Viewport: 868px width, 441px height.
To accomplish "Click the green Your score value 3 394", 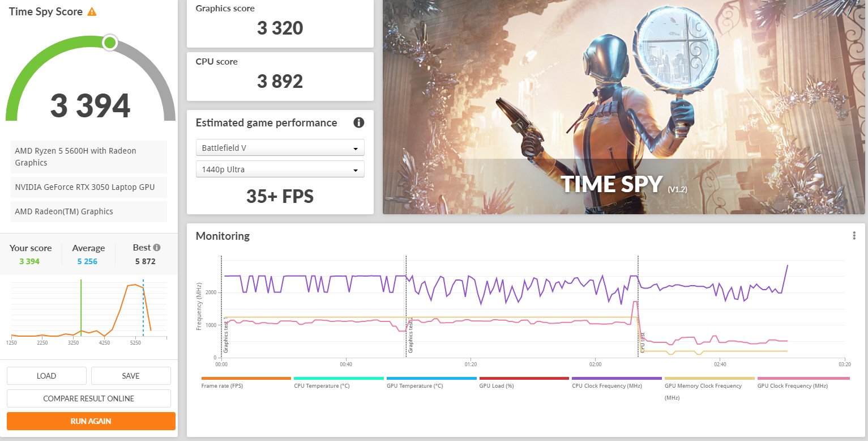I will (x=29, y=261).
